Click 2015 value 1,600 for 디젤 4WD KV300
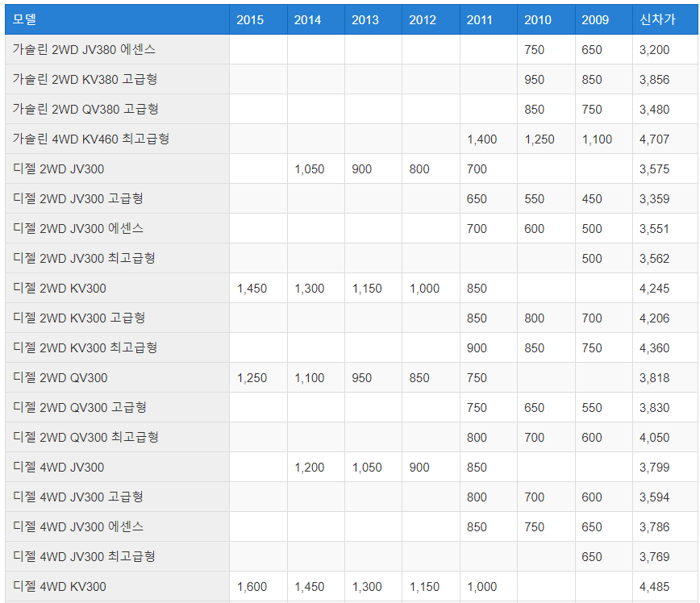The image size is (700, 603). 252,587
